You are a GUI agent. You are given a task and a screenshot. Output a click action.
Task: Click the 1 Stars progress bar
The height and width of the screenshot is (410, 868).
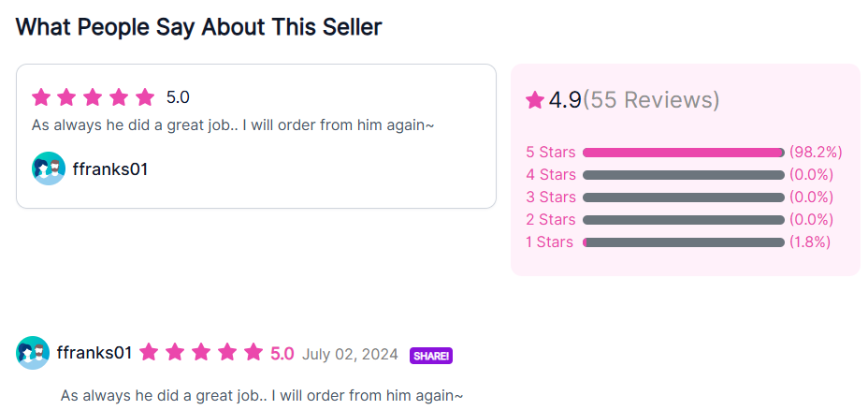(x=684, y=242)
